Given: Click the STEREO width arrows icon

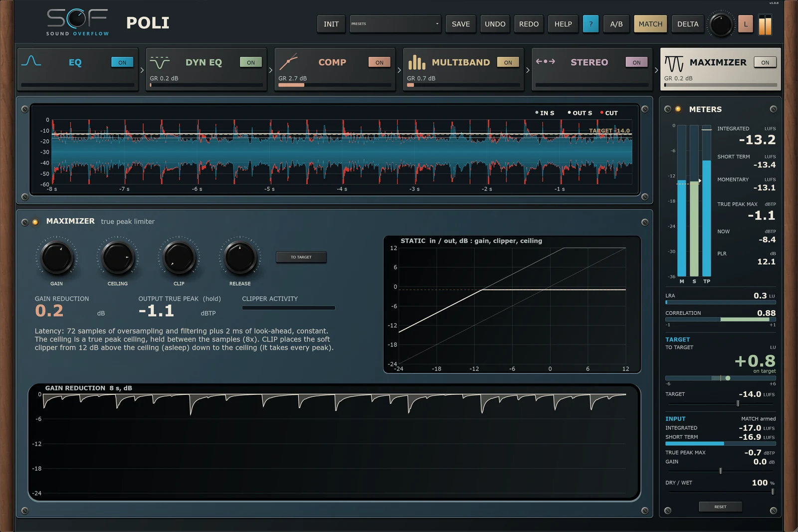Looking at the screenshot, I should coord(545,61).
